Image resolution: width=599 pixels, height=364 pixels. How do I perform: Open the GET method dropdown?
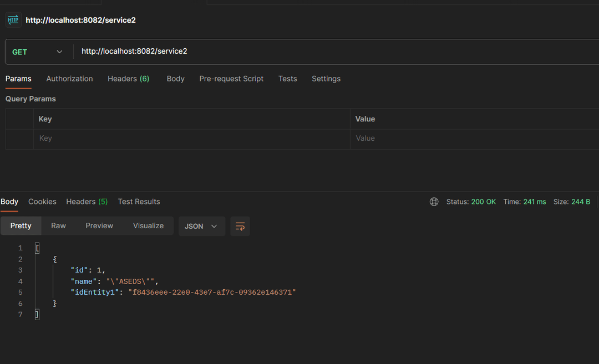[x=38, y=52]
